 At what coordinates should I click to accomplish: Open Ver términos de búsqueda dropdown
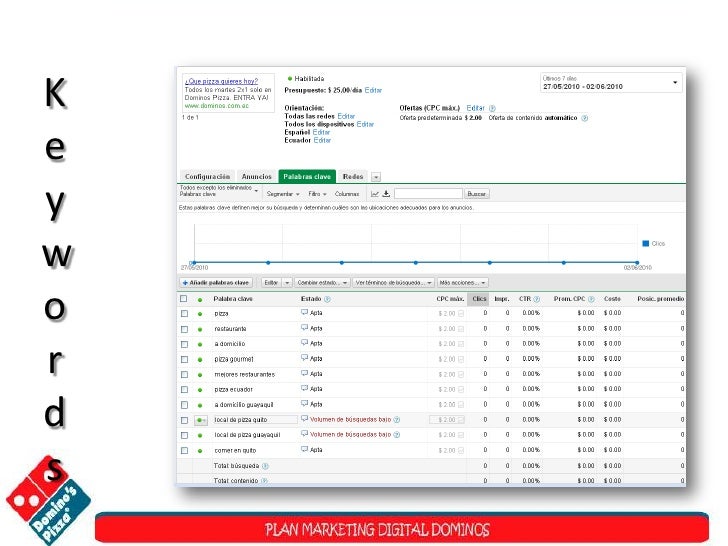pyautogui.click(x=393, y=283)
